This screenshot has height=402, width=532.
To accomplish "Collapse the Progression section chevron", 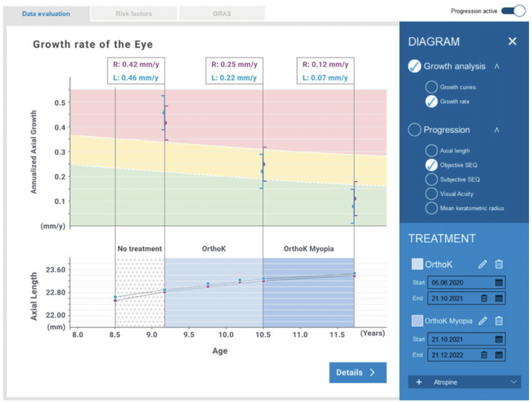I will click(497, 130).
